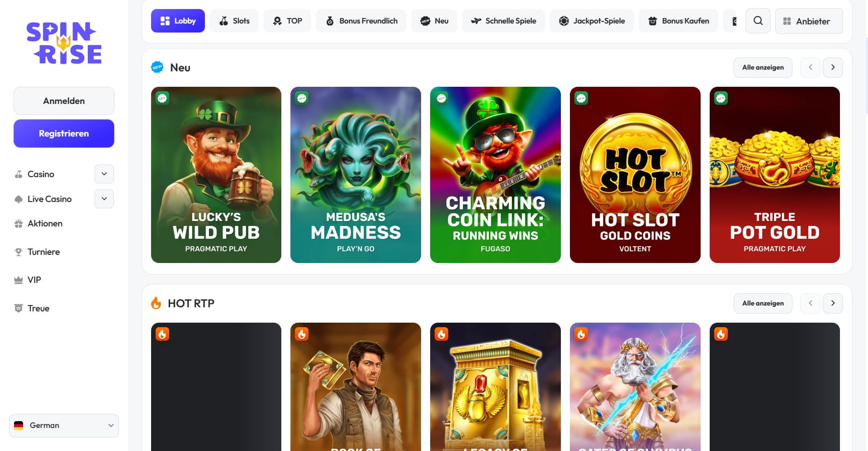Open the Medusa's Madness game thumbnail
The image size is (868, 451).
pos(356,175)
